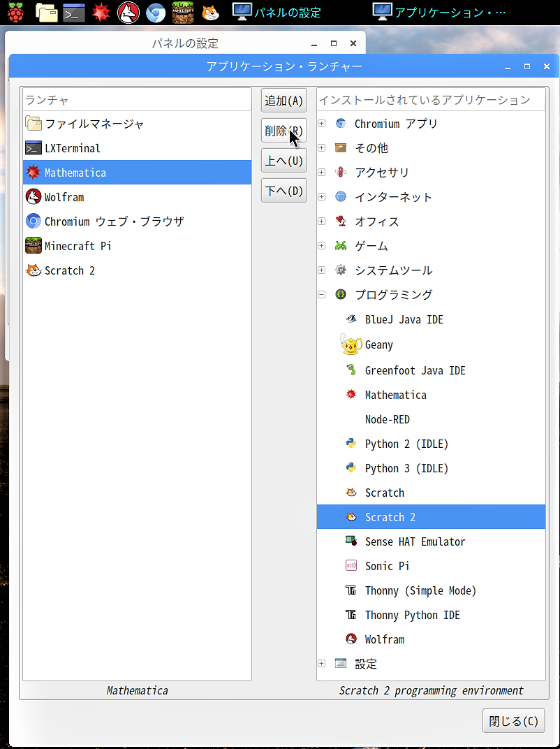This screenshot has height=749, width=560.
Task: Expand the アクセサリ category
Action: tap(322, 173)
